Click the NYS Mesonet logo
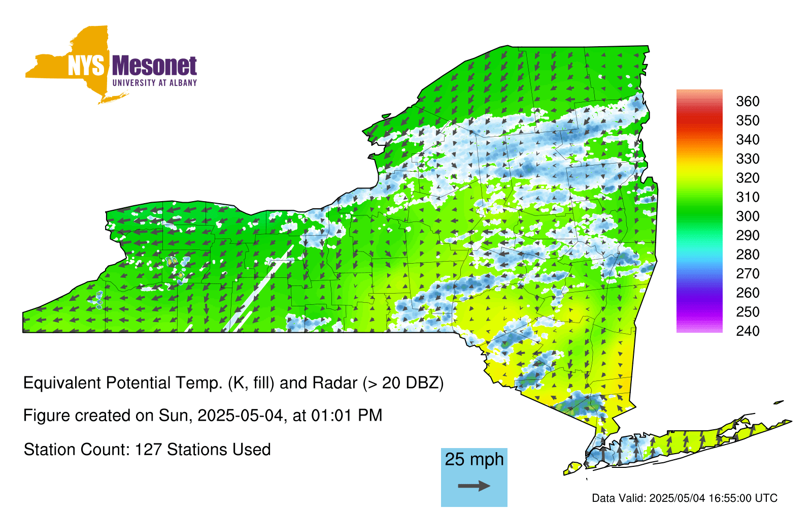This screenshot has height=508, width=812. point(111,65)
